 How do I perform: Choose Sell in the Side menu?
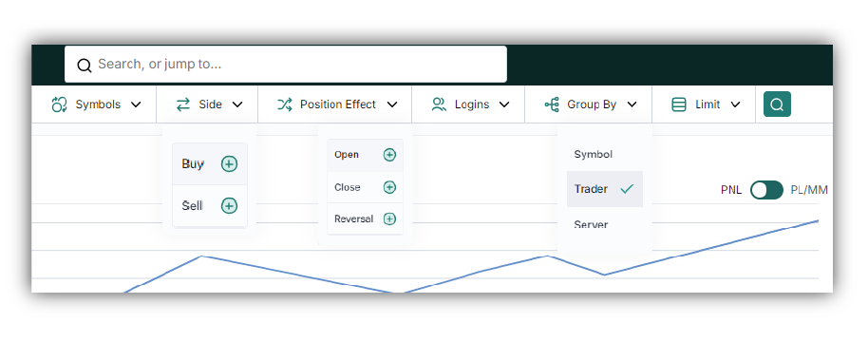210,206
